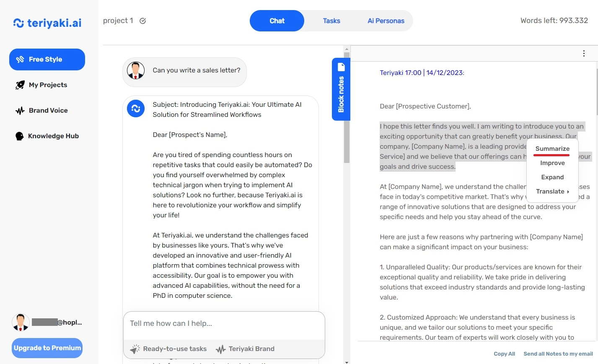
Task: Click the Teriyaki bot avatar icon
Action: pos(136,108)
